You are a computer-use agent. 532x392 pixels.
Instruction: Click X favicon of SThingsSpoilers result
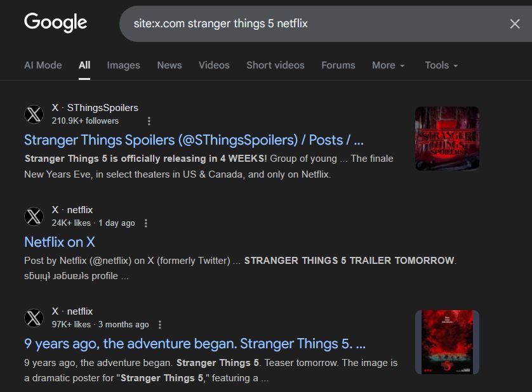click(34, 114)
